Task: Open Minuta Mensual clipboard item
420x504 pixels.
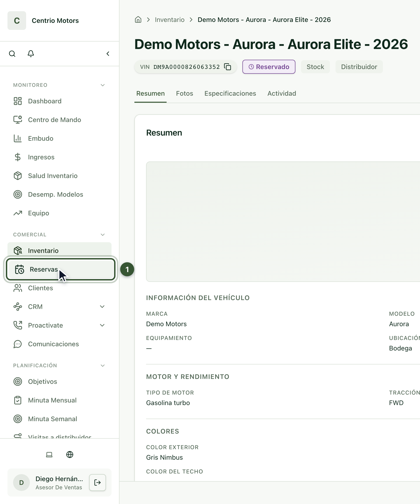Action: tap(59, 400)
